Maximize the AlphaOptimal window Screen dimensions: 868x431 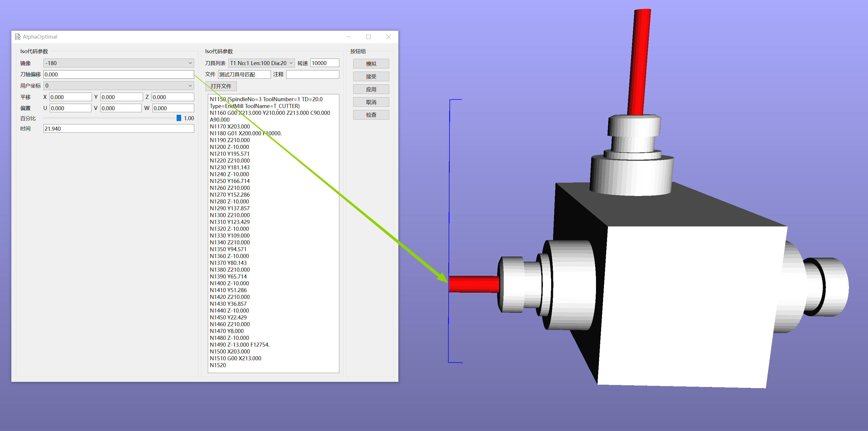point(368,37)
